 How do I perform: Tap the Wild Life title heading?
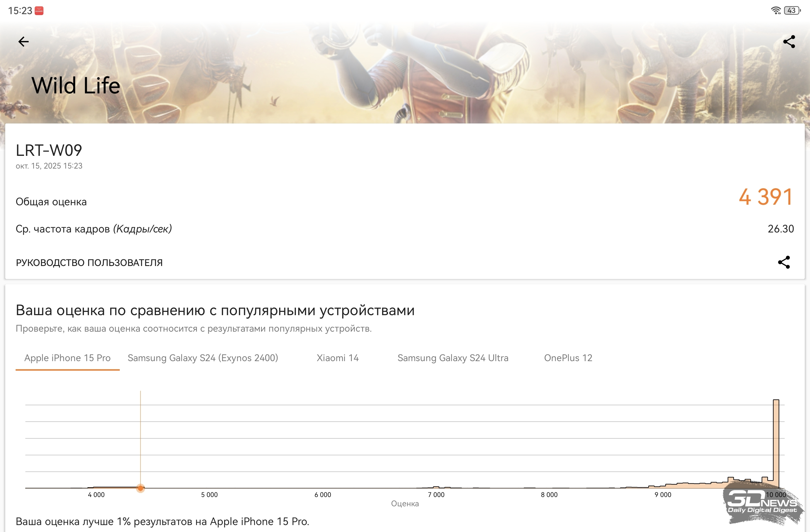tap(76, 85)
